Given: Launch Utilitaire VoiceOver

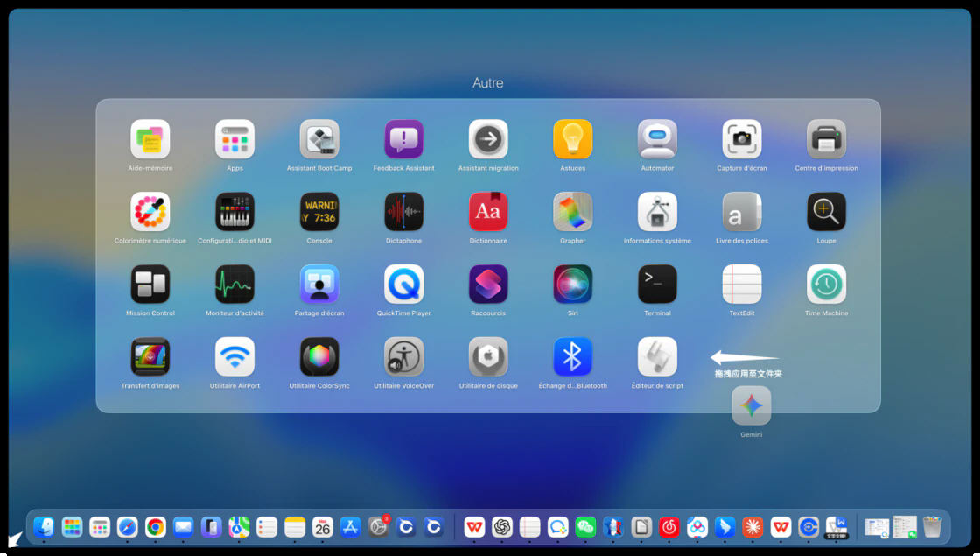Looking at the screenshot, I should [403, 356].
